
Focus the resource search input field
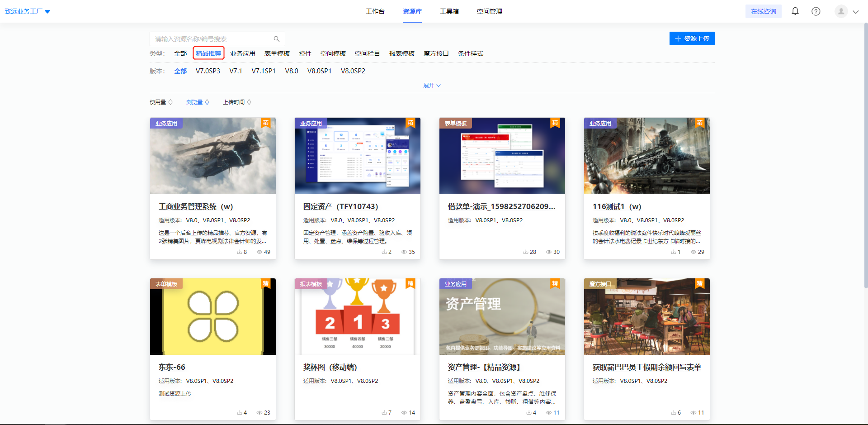click(217, 39)
